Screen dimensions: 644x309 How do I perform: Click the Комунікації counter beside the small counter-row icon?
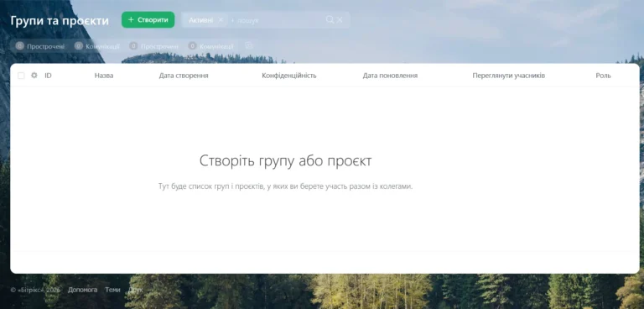pyautogui.click(x=211, y=46)
